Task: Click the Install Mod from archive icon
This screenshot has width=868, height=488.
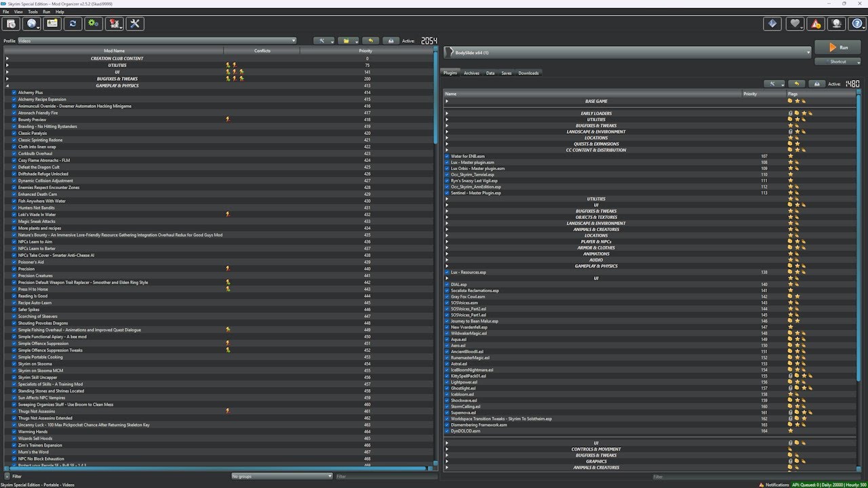Action: pos(11,24)
